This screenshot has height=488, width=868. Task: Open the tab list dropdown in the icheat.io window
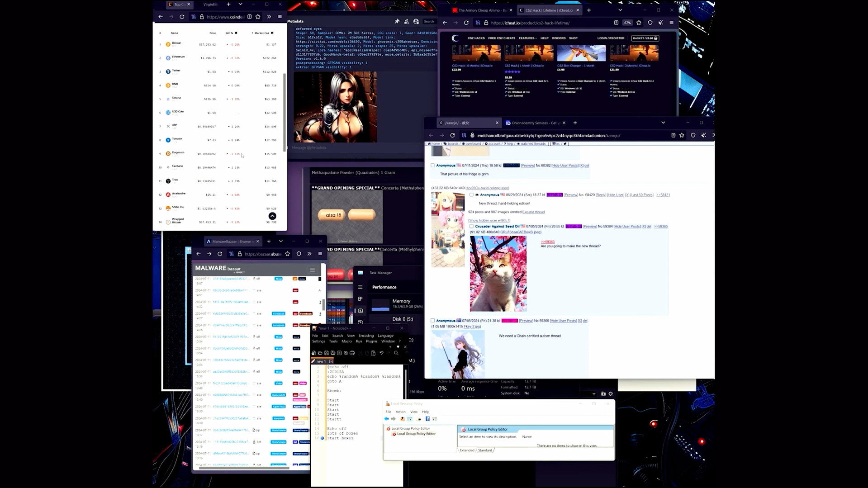click(x=620, y=10)
